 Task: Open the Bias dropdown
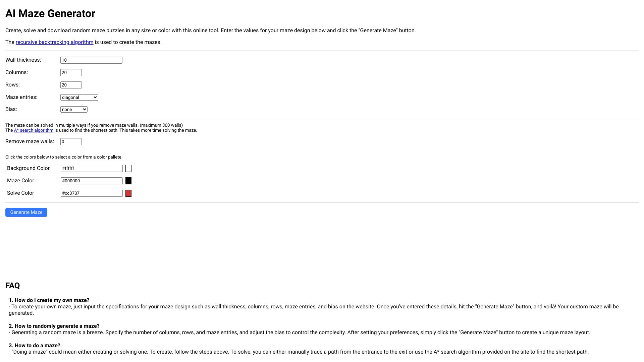click(x=74, y=110)
